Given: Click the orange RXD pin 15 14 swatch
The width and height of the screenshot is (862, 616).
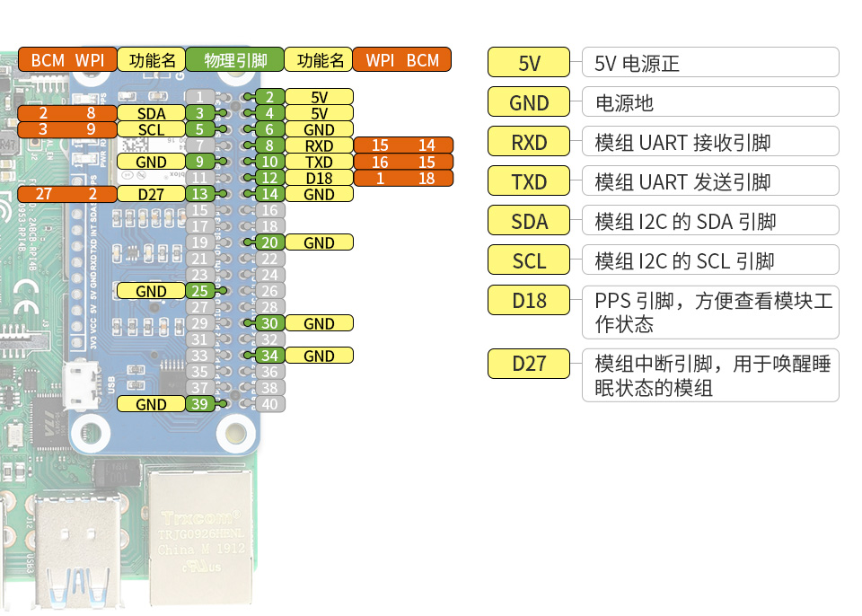Looking at the screenshot, I should [402, 145].
